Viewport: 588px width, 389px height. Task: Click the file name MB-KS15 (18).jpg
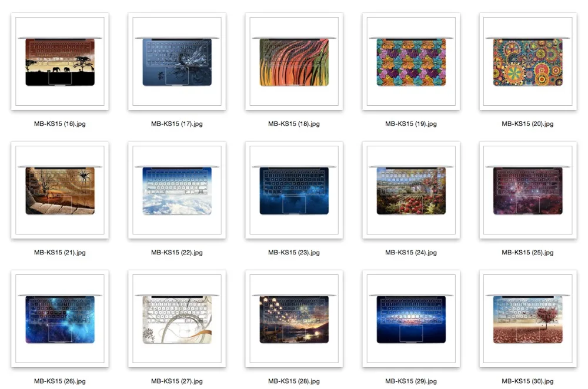294,123
